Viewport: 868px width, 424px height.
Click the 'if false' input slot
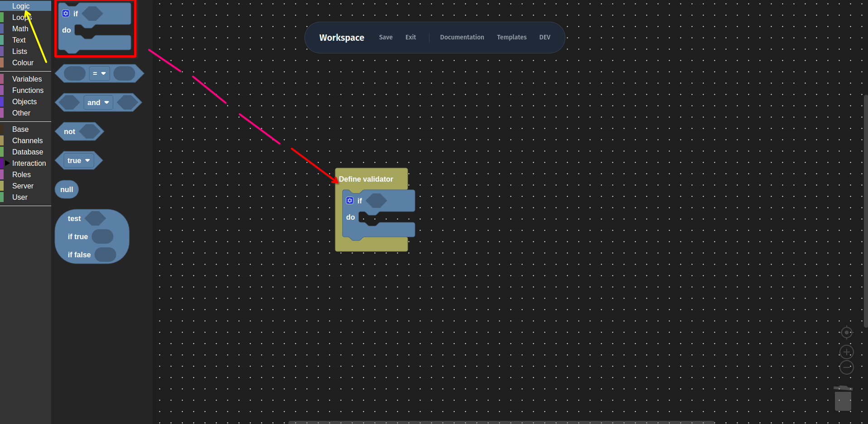click(x=106, y=255)
